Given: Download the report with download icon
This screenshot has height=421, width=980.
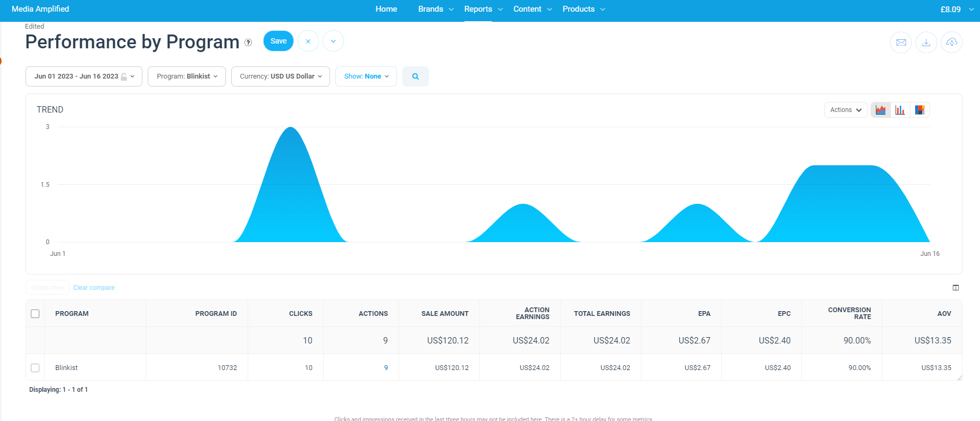Looking at the screenshot, I should tap(926, 42).
